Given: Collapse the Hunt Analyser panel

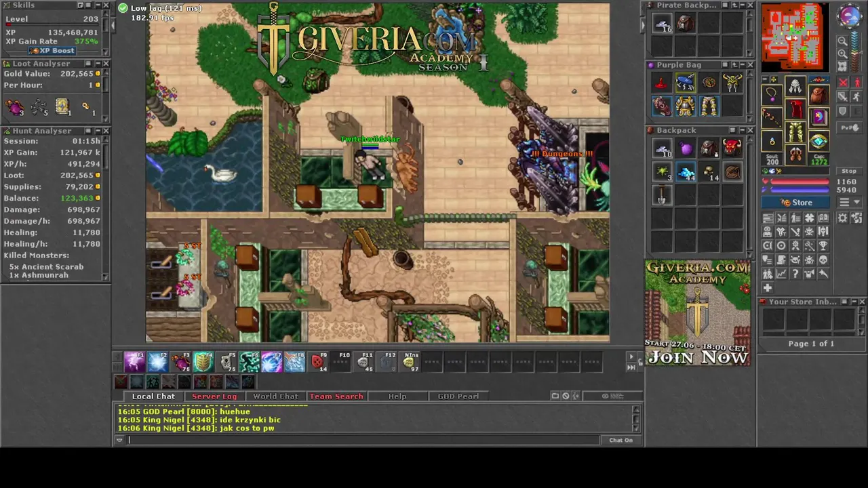Looking at the screenshot, I should pos(97,130).
